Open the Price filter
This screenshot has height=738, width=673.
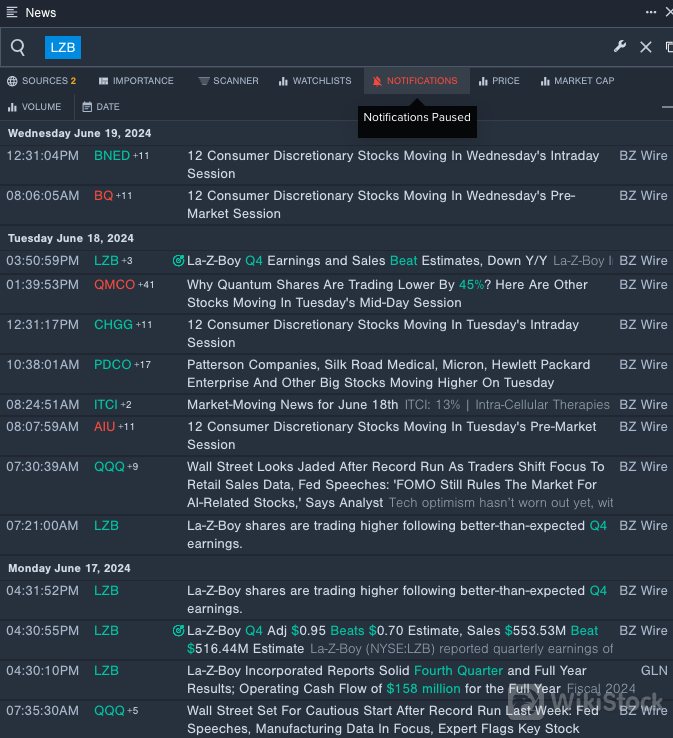pyautogui.click(x=499, y=81)
